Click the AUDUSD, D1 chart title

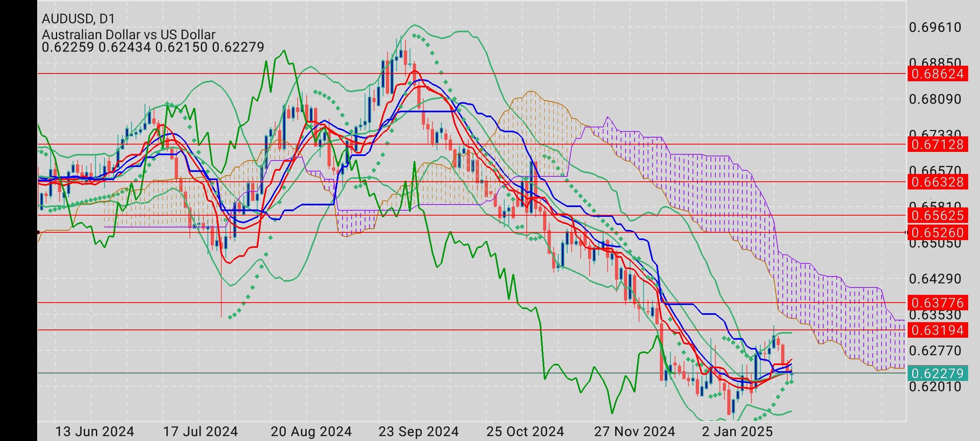[x=78, y=18]
